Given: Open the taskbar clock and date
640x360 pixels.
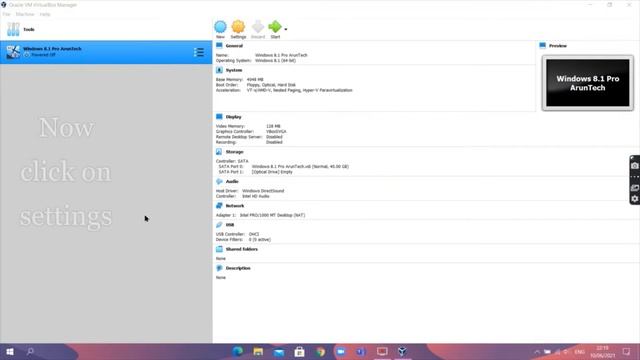Looking at the screenshot, I should coord(602,352).
